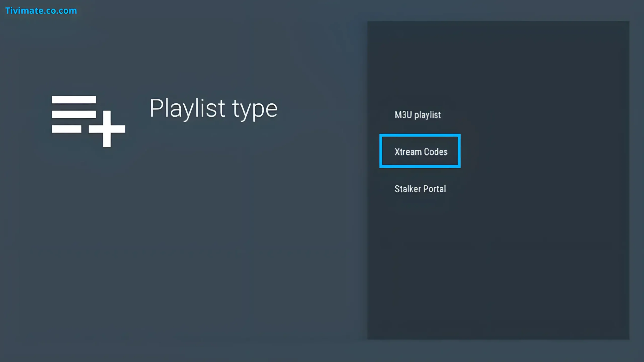Click the word 'Codes' in highlighted item

[435, 152]
